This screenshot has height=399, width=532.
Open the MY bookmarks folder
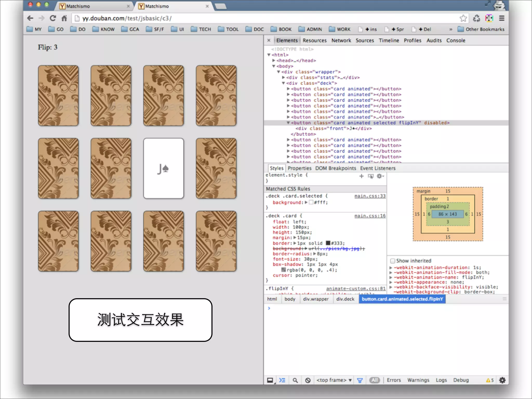click(x=34, y=29)
